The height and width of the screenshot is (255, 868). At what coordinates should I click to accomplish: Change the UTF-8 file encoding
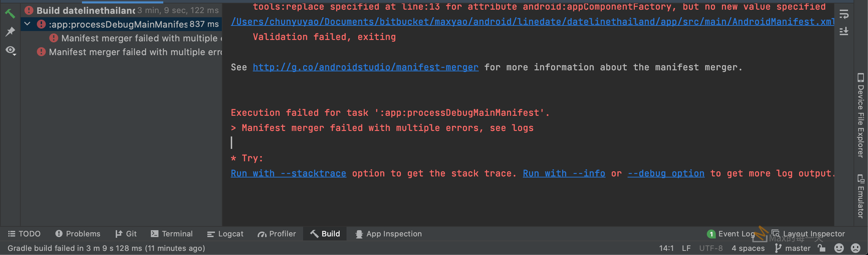pyautogui.click(x=711, y=248)
